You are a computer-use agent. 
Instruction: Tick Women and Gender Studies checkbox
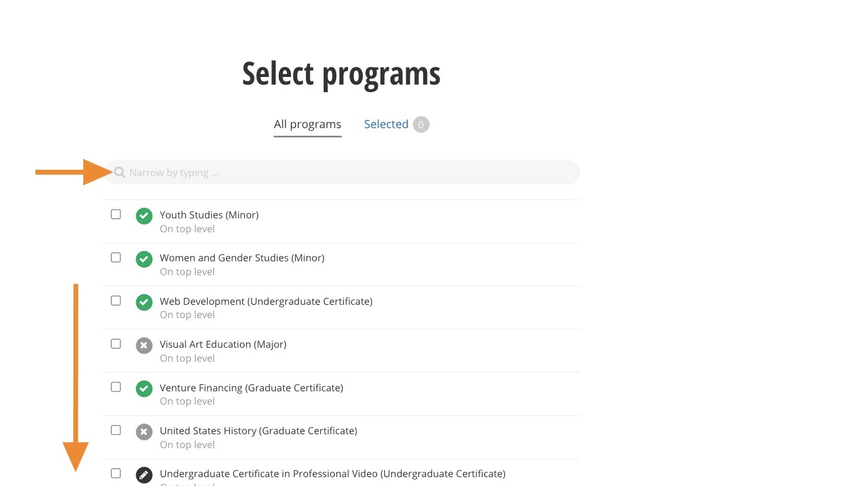(116, 258)
